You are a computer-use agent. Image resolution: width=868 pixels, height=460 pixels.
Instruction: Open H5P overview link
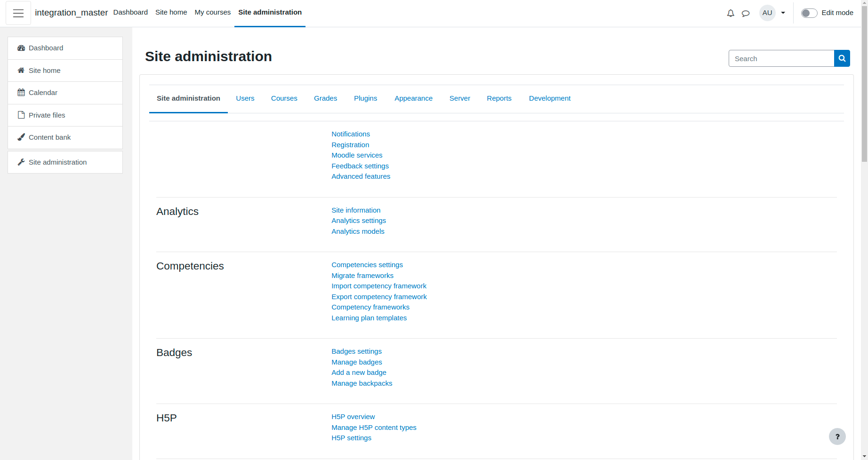click(353, 417)
